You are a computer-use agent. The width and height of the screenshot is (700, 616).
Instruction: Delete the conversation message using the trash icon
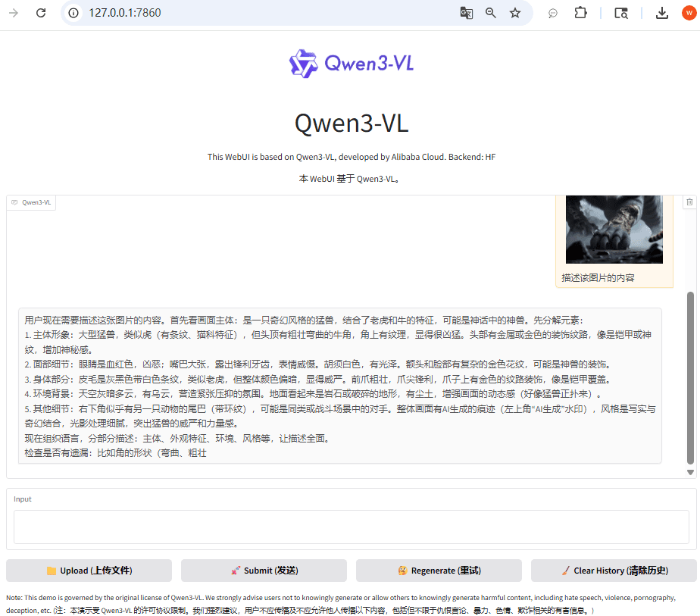[689, 201]
